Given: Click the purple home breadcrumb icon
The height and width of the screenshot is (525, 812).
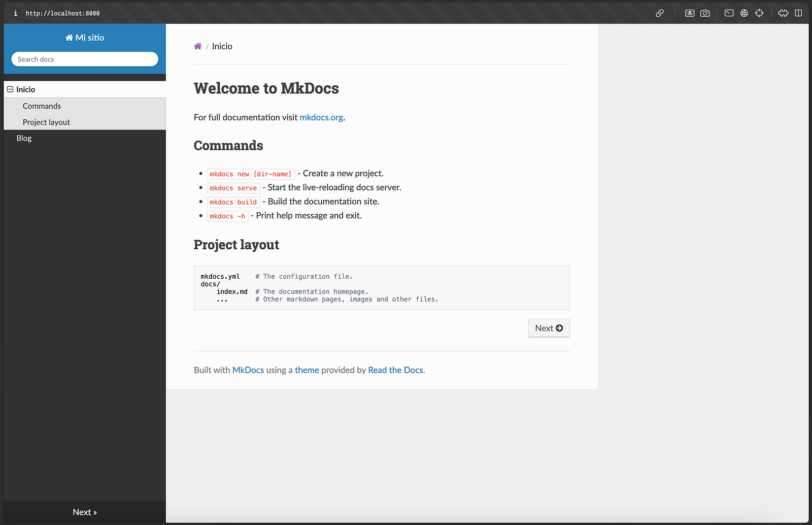Looking at the screenshot, I should (198, 46).
